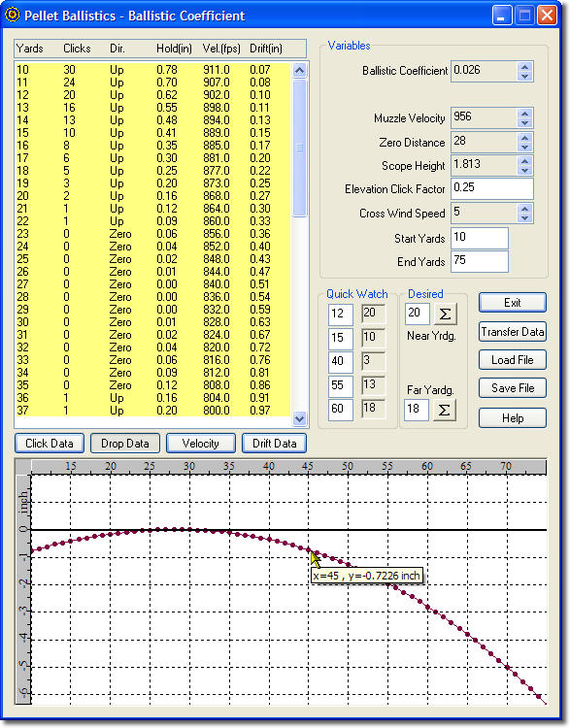Click the Exit button
The image size is (570, 728).
513,303
